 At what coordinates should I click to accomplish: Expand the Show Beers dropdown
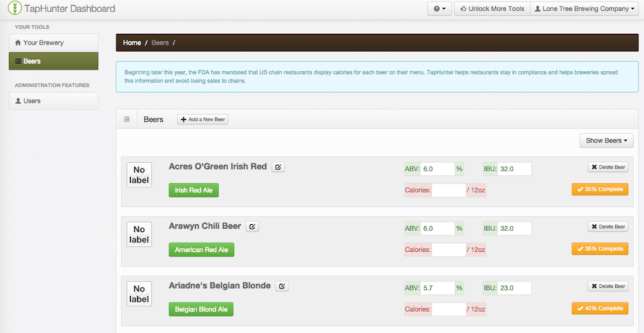click(606, 140)
